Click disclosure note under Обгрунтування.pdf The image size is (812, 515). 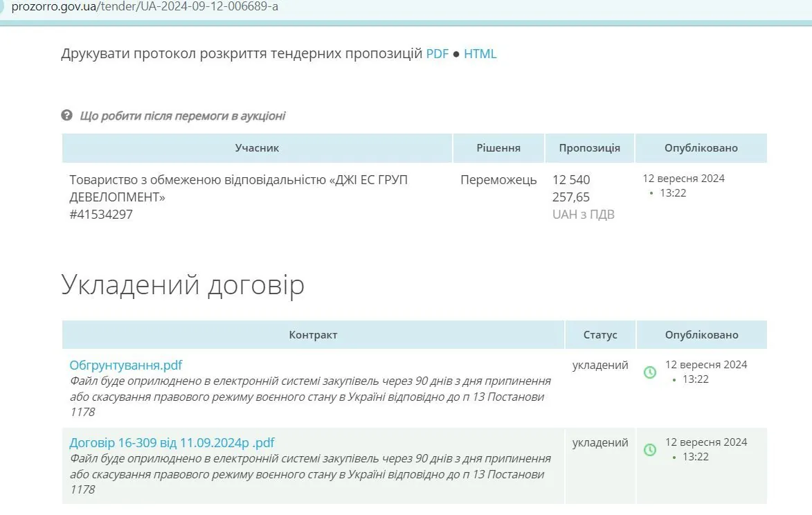(x=310, y=397)
